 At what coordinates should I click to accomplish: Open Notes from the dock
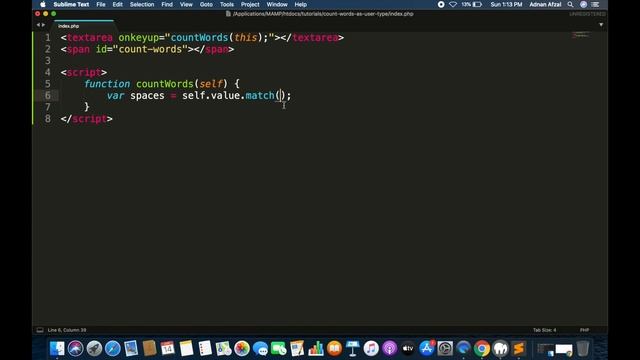pos(186,349)
